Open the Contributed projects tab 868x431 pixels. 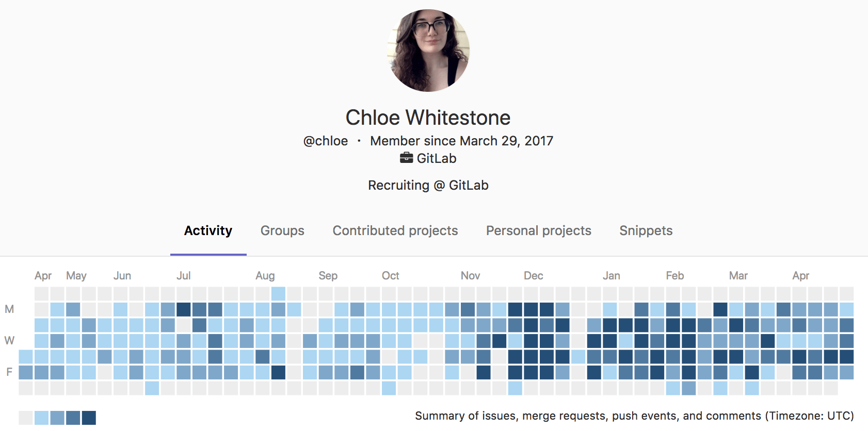point(395,231)
